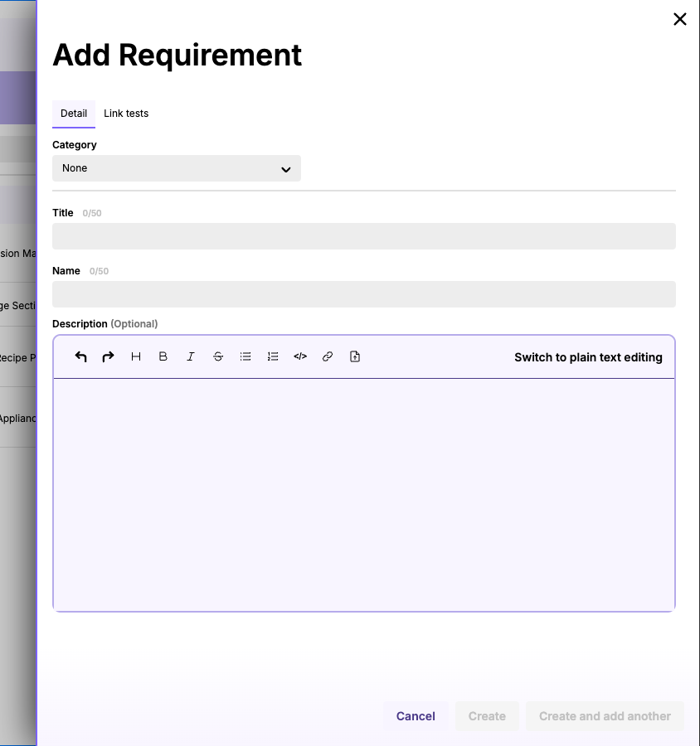This screenshot has height=746, width=700.
Task: Insert a bulleted list in the description
Action: 245,356
